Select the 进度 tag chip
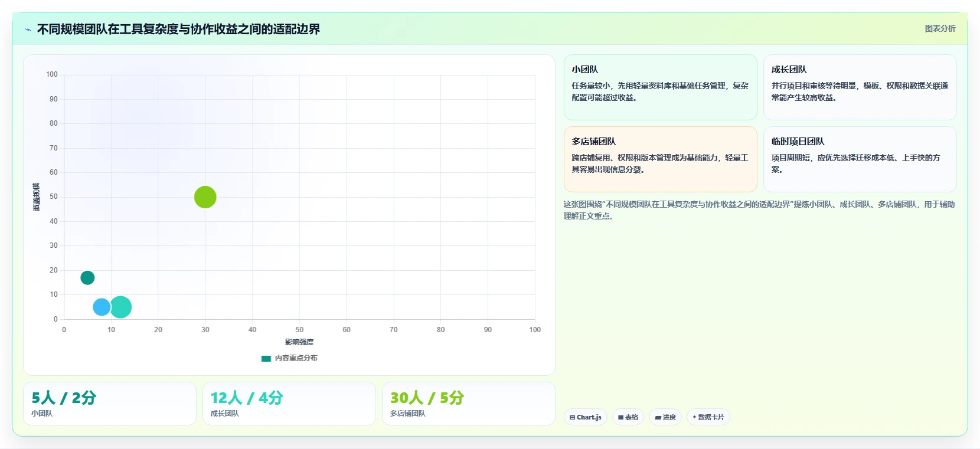The image size is (980, 449). (x=665, y=417)
